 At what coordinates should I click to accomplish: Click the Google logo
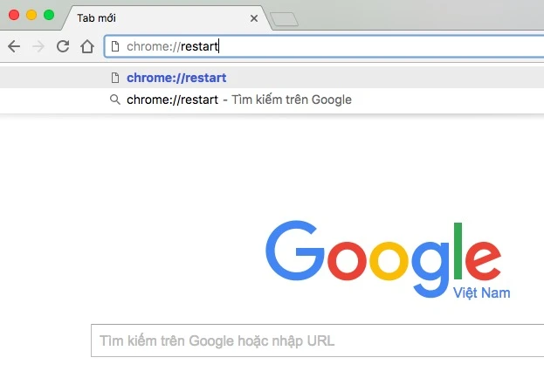383,251
